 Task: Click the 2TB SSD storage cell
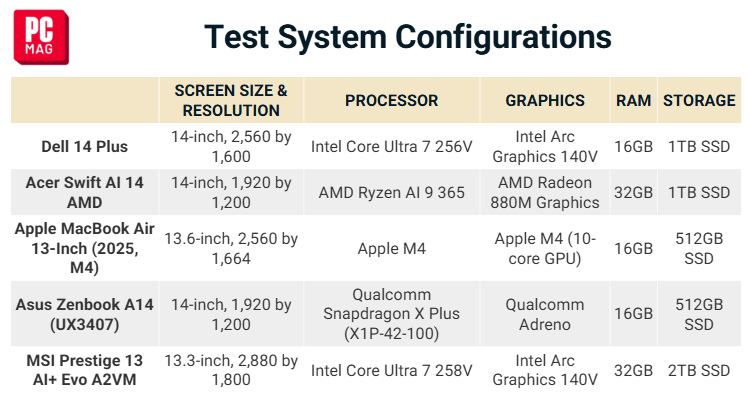699,370
